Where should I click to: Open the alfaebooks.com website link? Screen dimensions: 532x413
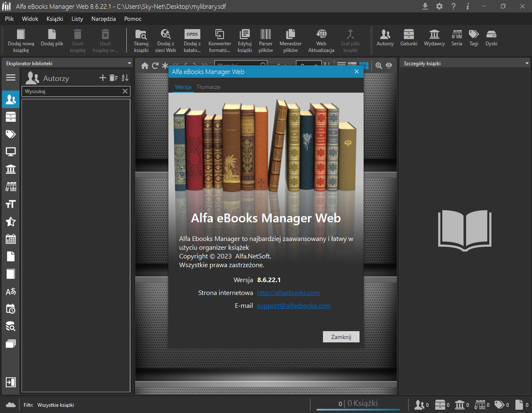pos(288,293)
